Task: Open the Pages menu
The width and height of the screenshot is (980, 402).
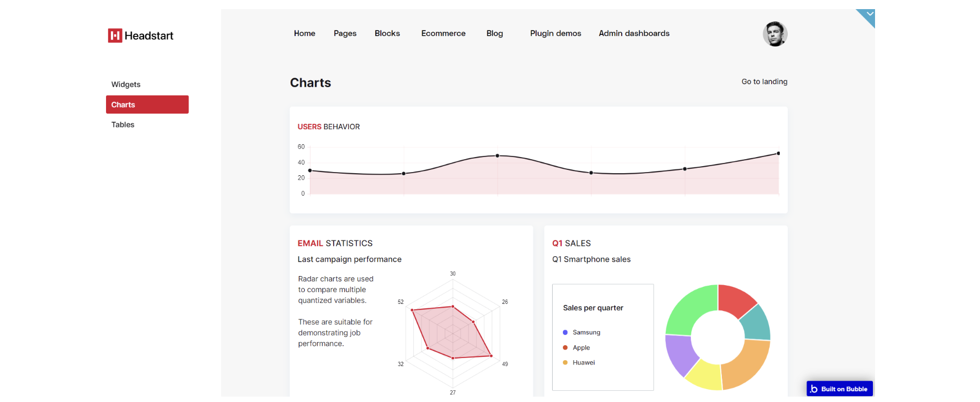Action: (345, 33)
